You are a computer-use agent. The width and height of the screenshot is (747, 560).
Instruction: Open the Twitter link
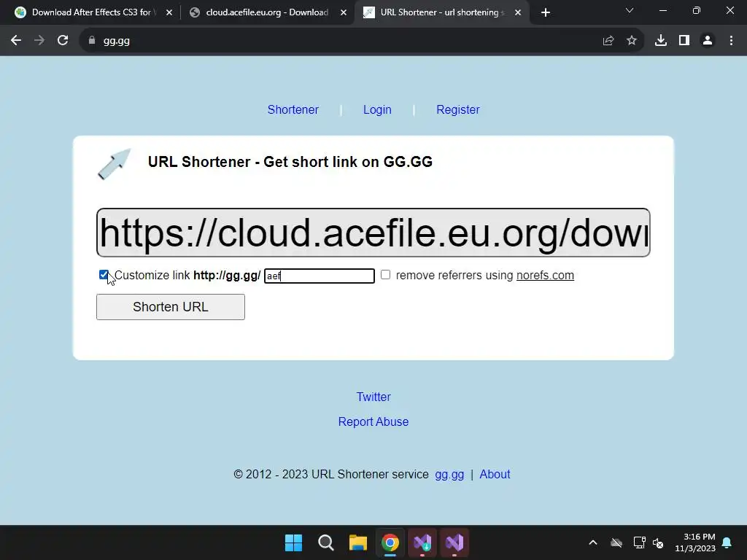tap(373, 397)
